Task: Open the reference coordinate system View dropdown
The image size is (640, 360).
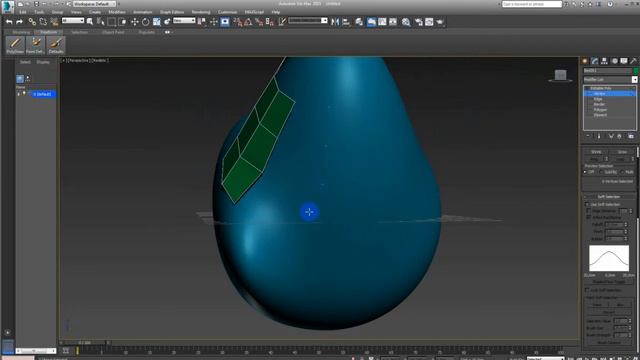Action: click(x=184, y=20)
